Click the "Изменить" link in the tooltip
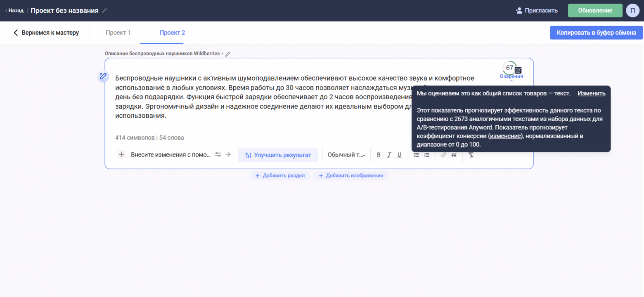 coord(591,93)
